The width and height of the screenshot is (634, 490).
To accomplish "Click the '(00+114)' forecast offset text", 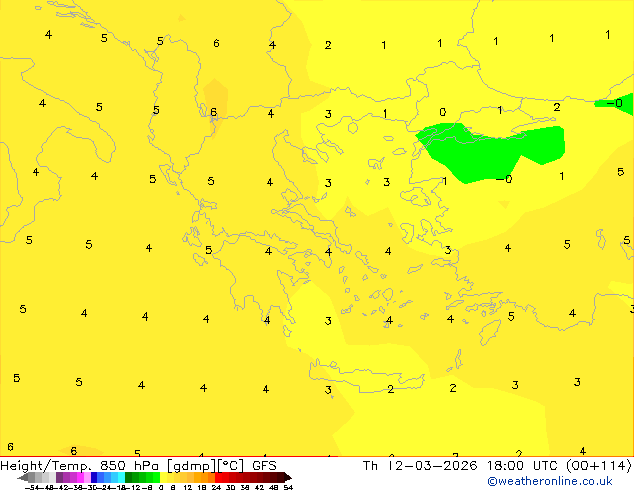I will [x=598, y=466].
